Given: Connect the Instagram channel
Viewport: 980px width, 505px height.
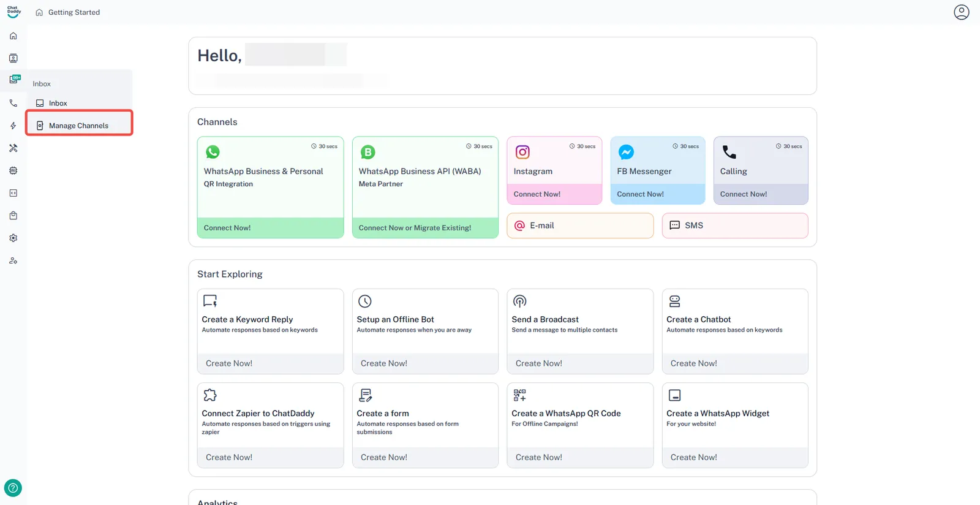Looking at the screenshot, I should [537, 194].
